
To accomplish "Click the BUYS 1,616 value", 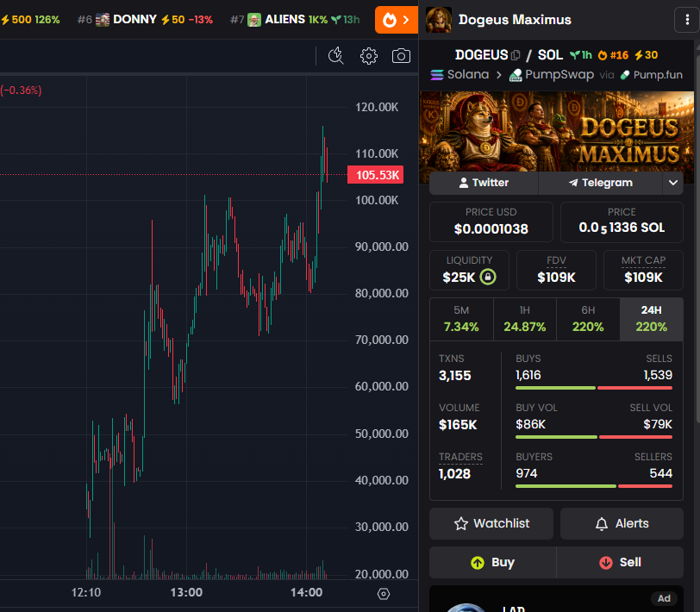I will [528, 376].
